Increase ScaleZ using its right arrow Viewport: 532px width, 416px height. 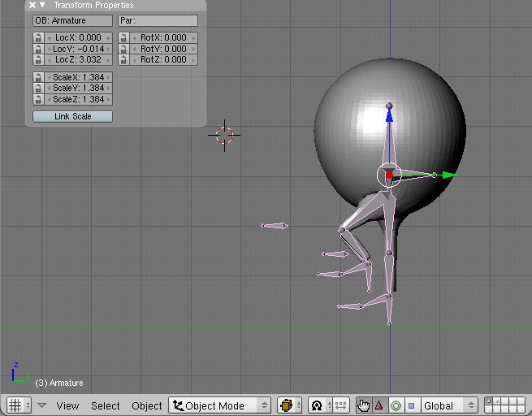click(109, 99)
